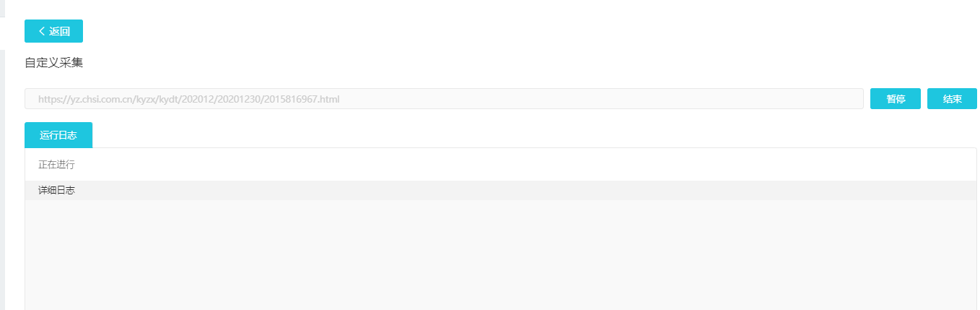
Task: Click the 运行日志 text label
Action: point(58,135)
